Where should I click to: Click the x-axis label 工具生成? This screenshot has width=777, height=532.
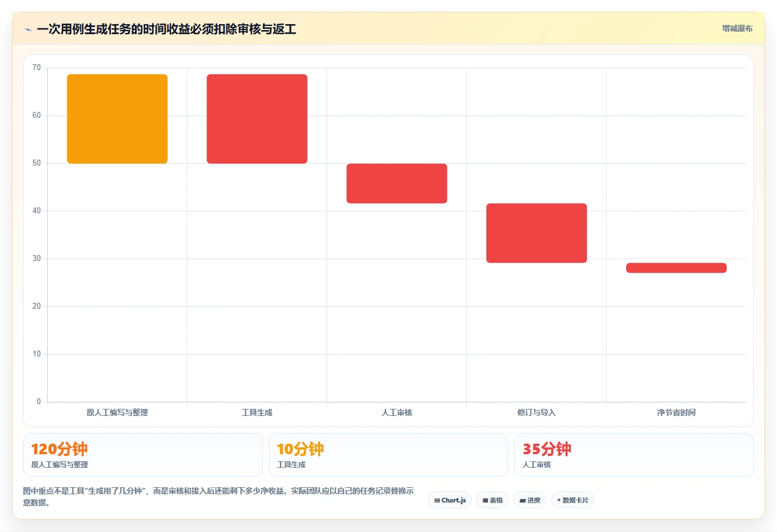pyautogui.click(x=257, y=412)
